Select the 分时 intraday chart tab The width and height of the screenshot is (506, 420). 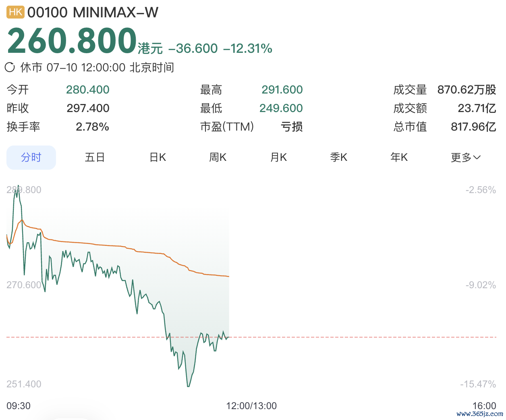31,157
